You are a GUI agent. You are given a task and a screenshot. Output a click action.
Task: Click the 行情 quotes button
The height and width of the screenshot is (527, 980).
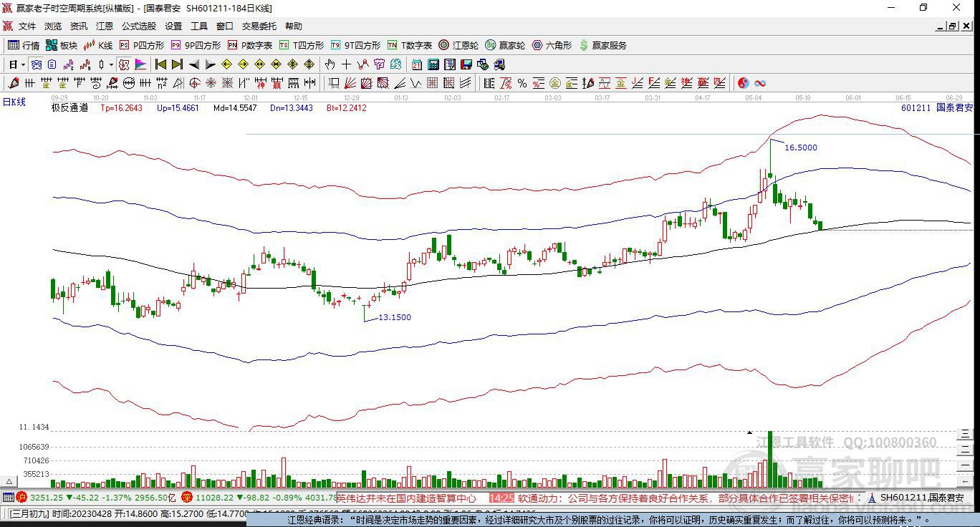pos(24,45)
